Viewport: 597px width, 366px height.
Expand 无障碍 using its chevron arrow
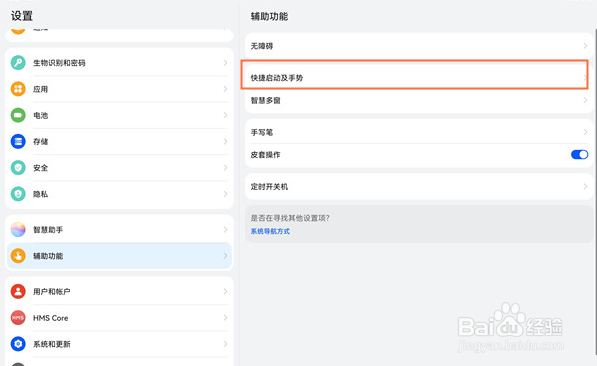coord(585,46)
